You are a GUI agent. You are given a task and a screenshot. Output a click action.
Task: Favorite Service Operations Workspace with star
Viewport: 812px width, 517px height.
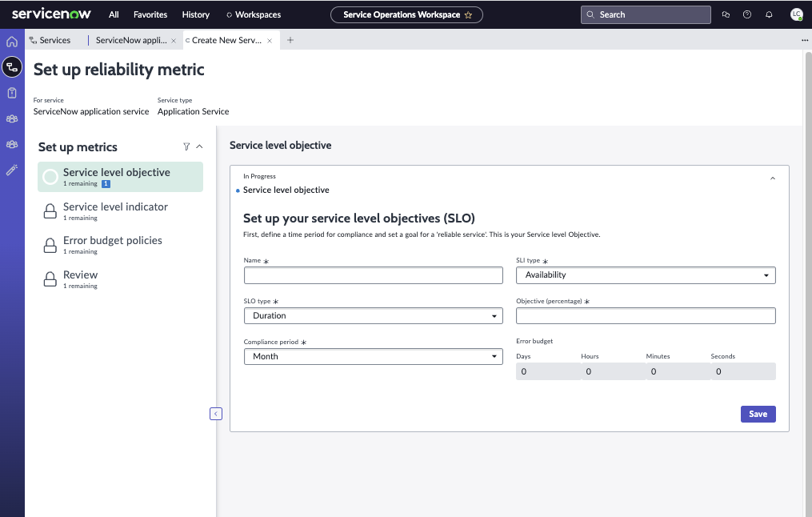coord(468,15)
